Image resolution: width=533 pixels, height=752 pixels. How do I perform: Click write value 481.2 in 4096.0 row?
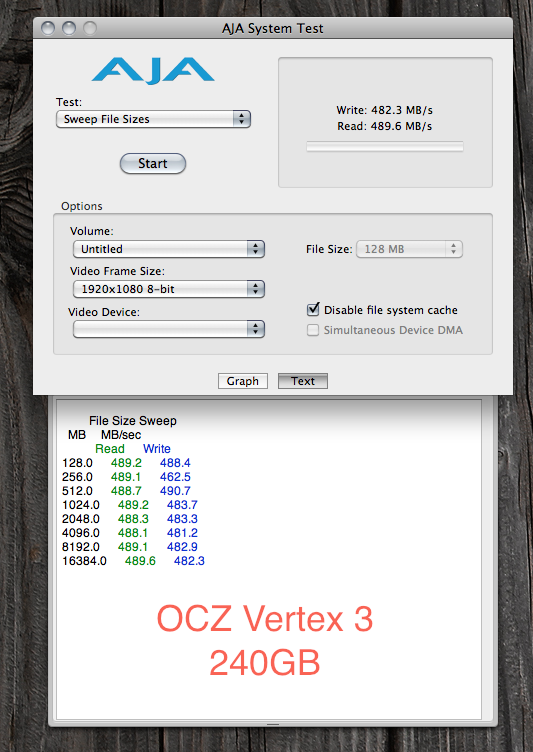182,532
